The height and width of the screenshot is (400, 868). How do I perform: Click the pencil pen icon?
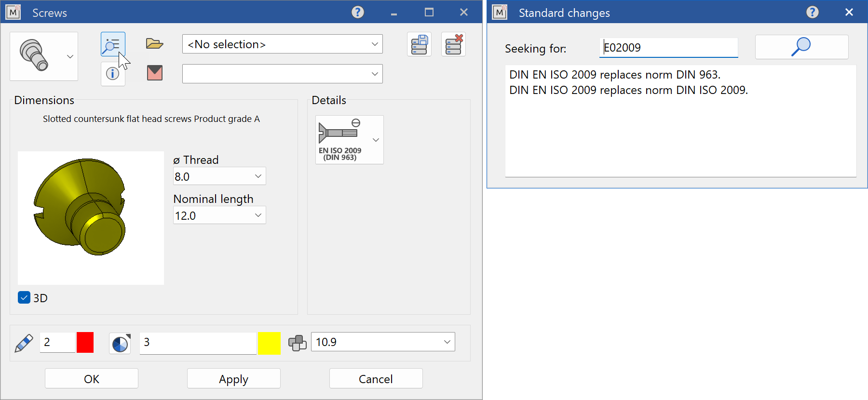point(24,343)
